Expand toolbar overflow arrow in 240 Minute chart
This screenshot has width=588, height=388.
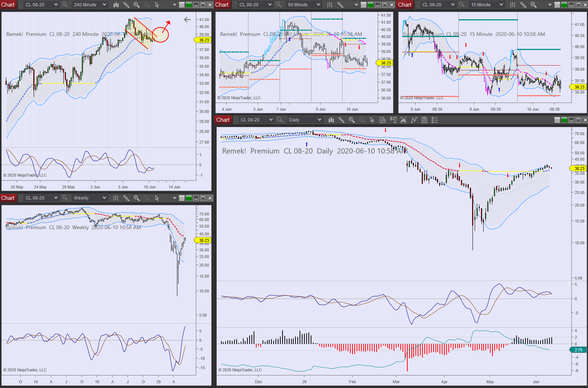pos(174,5)
